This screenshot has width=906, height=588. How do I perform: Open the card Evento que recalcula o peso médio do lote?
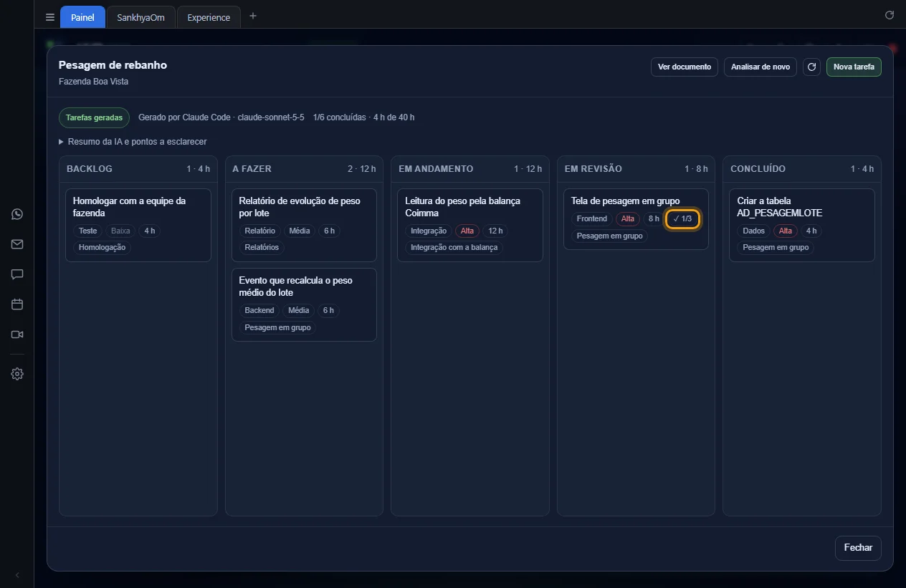[x=304, y=305]
